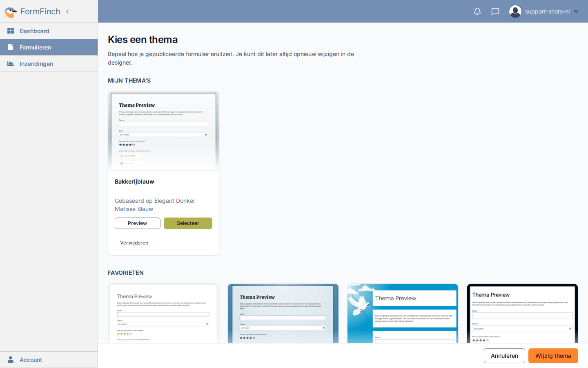Open the Account menu item
588x368 pixels.
(x=49, y=360)
